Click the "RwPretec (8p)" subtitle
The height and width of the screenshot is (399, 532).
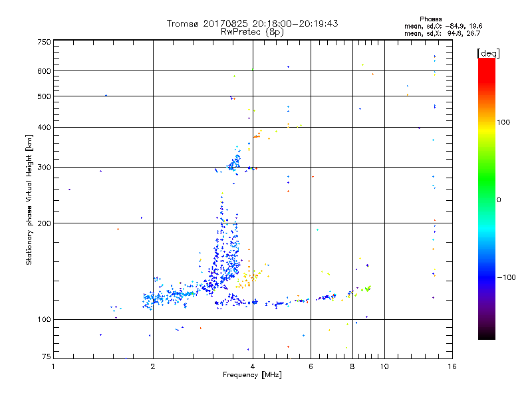[x=252, y=32]
